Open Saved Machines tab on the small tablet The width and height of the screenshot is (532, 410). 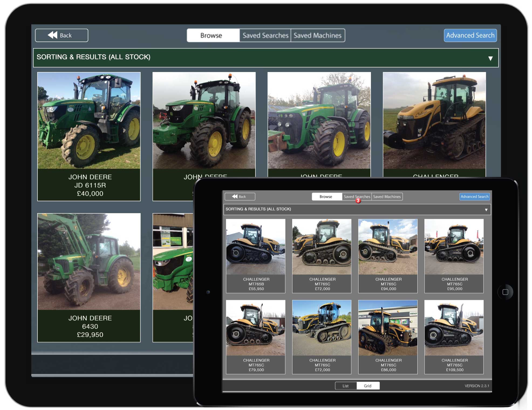click(387, 197)
